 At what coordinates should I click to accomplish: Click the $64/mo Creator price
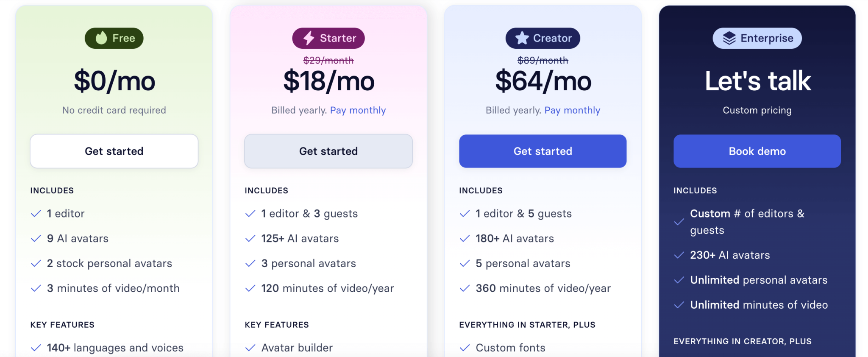coord(543,81)
